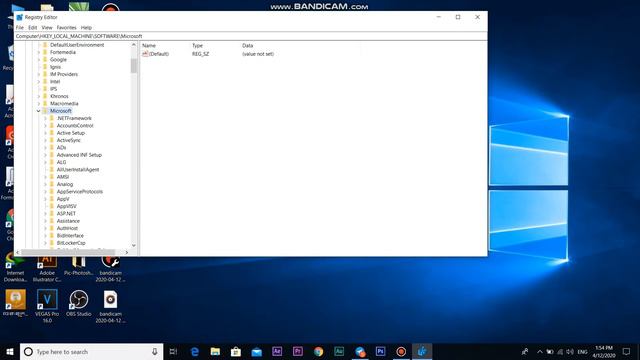Click the tree horizontal scroll-left arrow
The image size is (640, 360).
click(18, 252)
